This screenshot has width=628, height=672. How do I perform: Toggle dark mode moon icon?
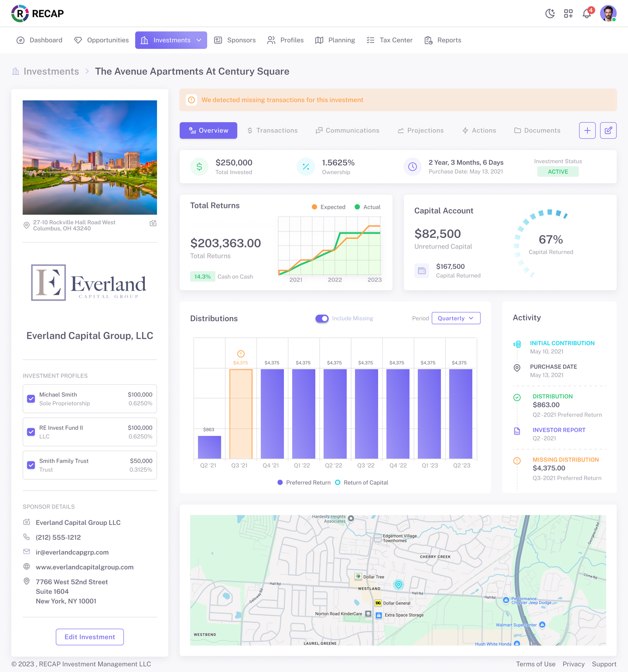coord(550,14)
